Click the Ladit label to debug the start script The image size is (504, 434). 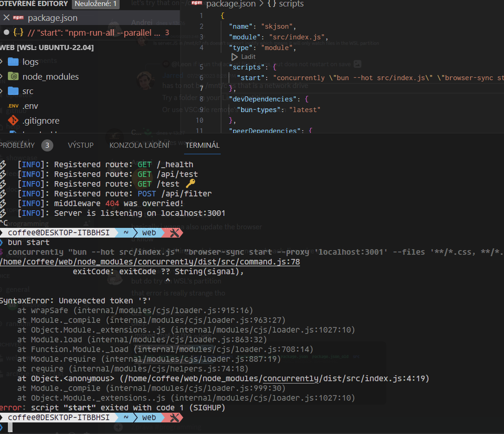[x=248, y=57]
